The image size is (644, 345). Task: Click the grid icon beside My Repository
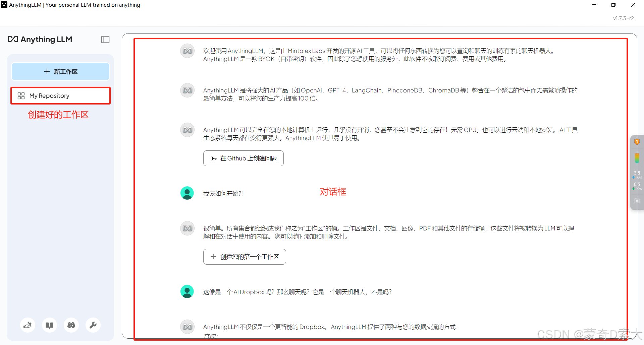pyautogui.click(x=21, y=96)
